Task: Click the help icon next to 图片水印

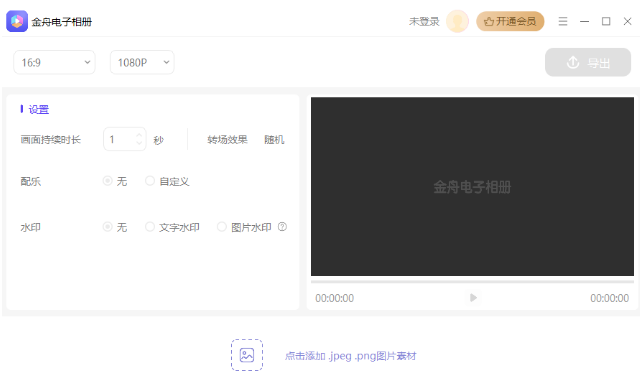Action: pyautogui.click(x=282, y=227)
